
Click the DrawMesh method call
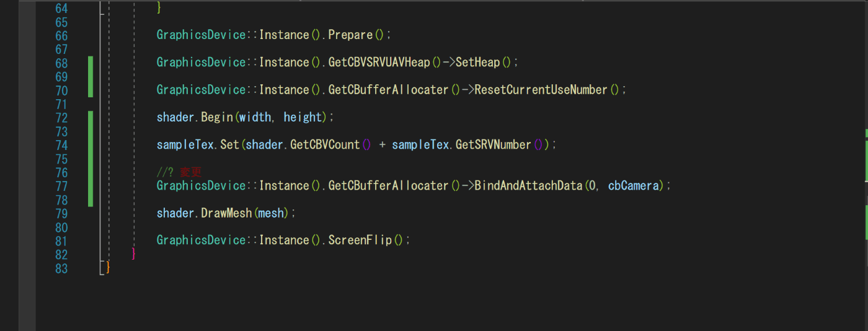click(x=226, y=212)
